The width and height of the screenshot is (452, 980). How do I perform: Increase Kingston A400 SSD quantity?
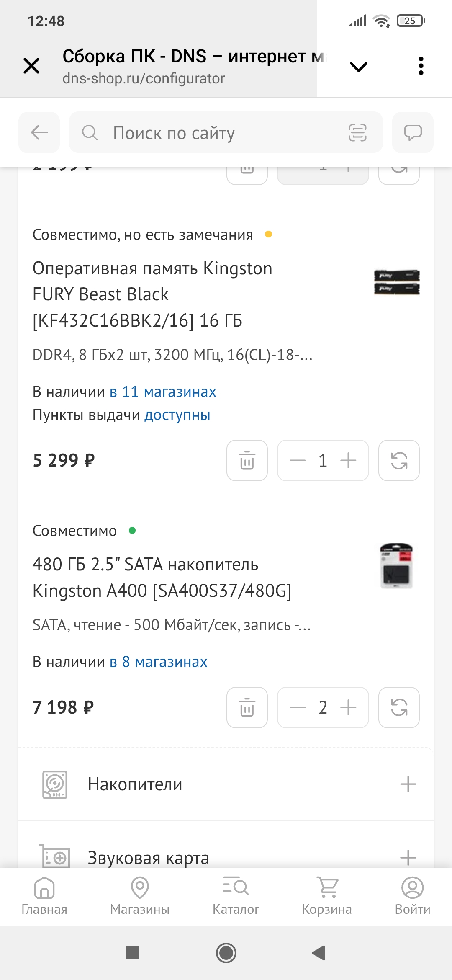[x=348, y=707]
